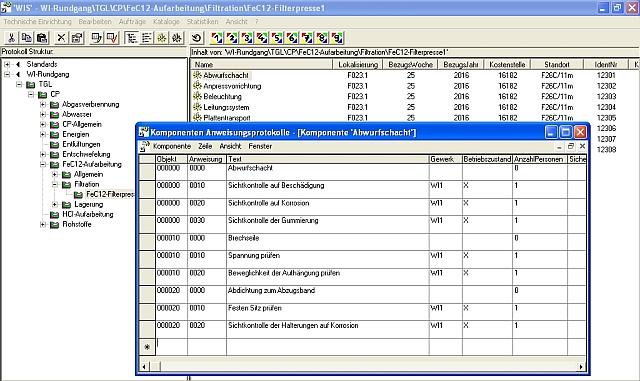This screenshot has height=381, width=640.
Task: Select the Anpressvorrichtung list entry
Action: (x=232, y=86)
